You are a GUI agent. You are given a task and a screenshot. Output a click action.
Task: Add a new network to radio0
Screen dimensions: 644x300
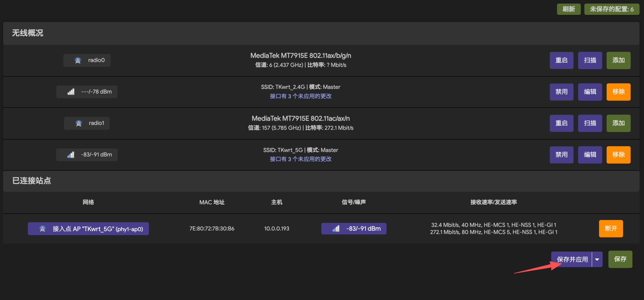(618, 60)
